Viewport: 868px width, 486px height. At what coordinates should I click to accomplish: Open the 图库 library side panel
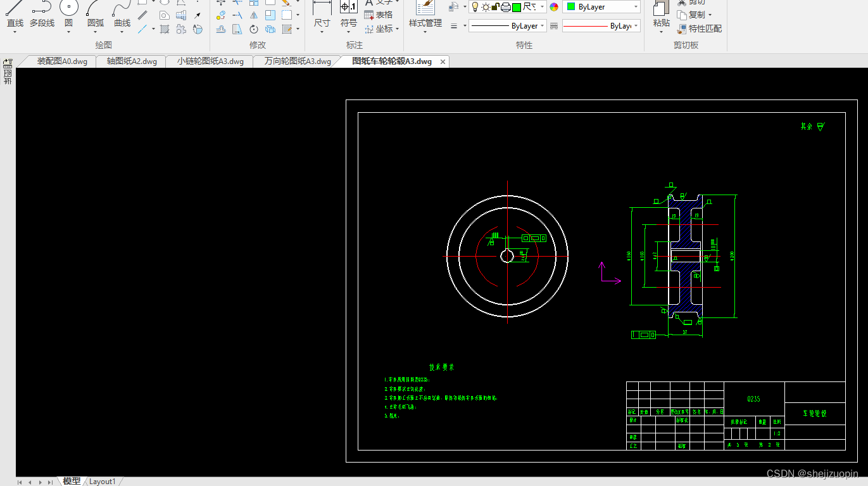(x=8, y=72)
